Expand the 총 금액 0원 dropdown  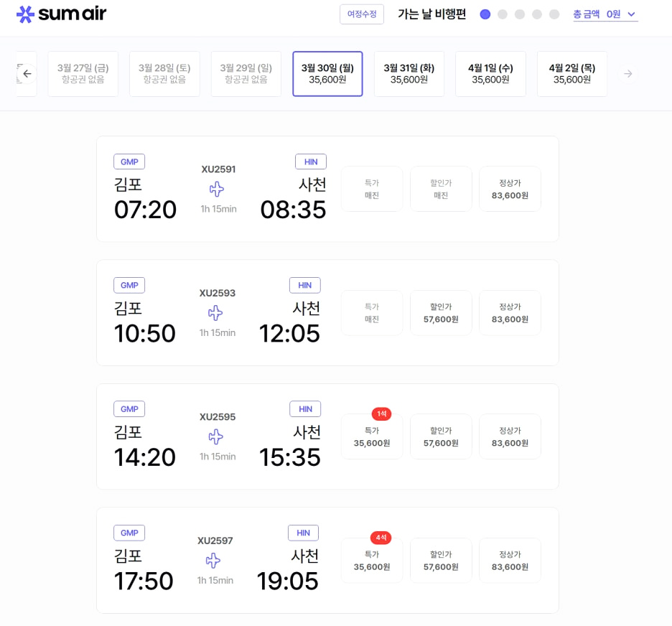tap(605, 14)
